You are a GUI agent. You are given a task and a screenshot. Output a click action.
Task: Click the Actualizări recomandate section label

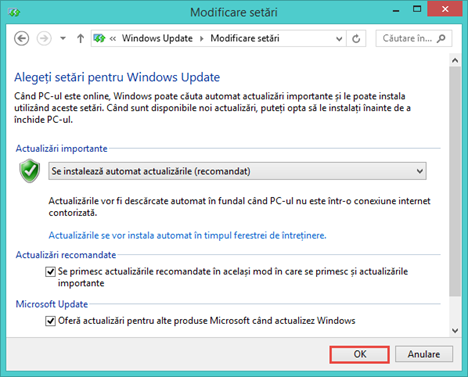[x=66, y=255]
